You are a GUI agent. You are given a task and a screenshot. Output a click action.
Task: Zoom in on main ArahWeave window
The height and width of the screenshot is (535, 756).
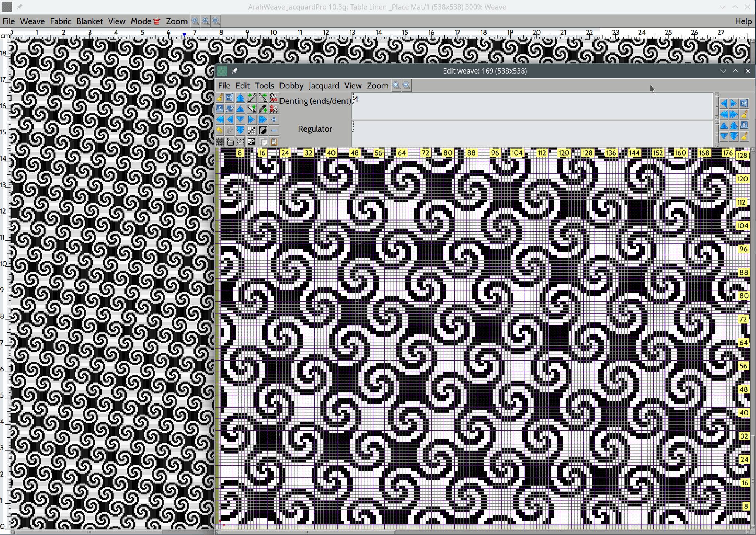195,21
